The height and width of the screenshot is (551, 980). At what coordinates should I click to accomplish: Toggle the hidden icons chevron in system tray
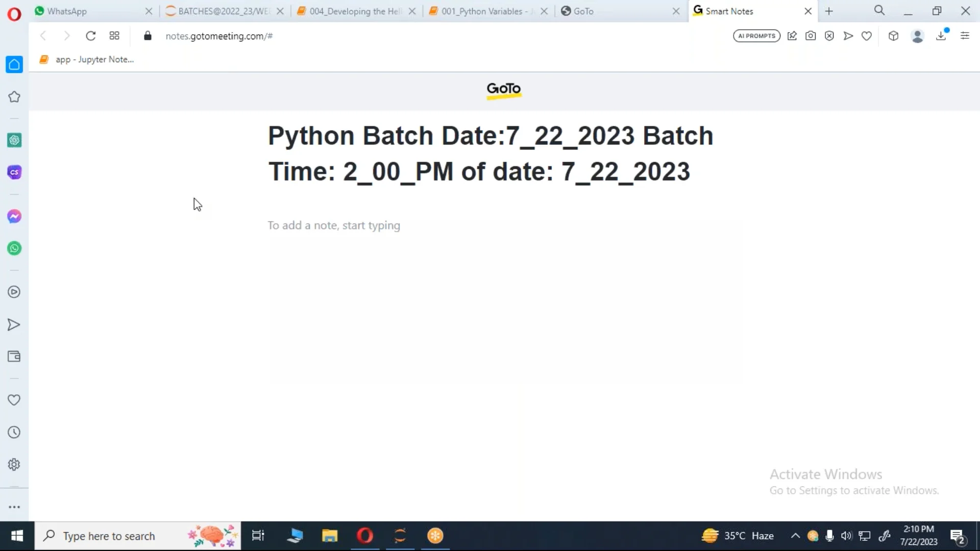[x=795, y=536]
